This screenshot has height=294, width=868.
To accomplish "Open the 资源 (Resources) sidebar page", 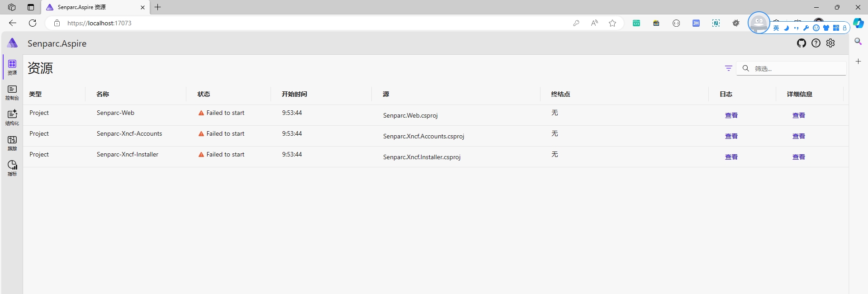I will [12, 67].
